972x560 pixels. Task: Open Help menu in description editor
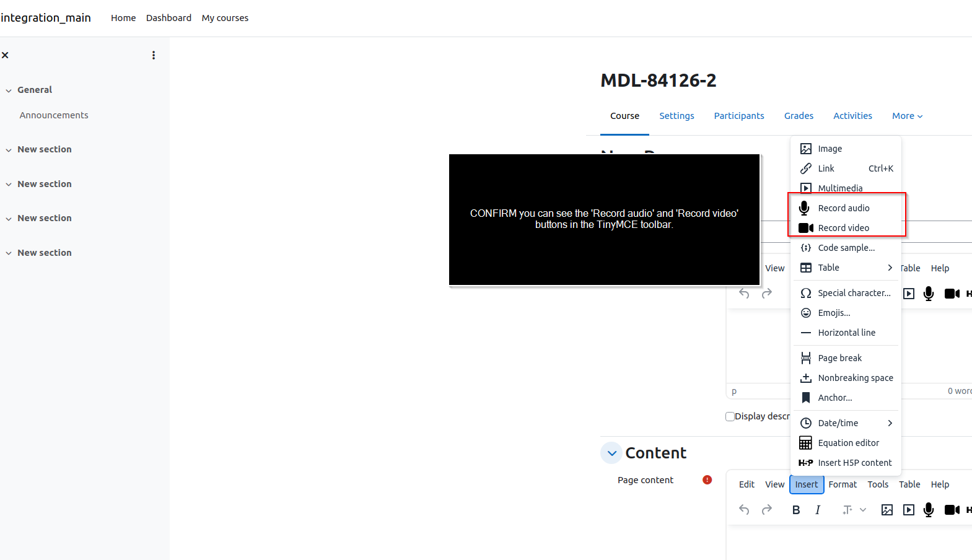940,268
